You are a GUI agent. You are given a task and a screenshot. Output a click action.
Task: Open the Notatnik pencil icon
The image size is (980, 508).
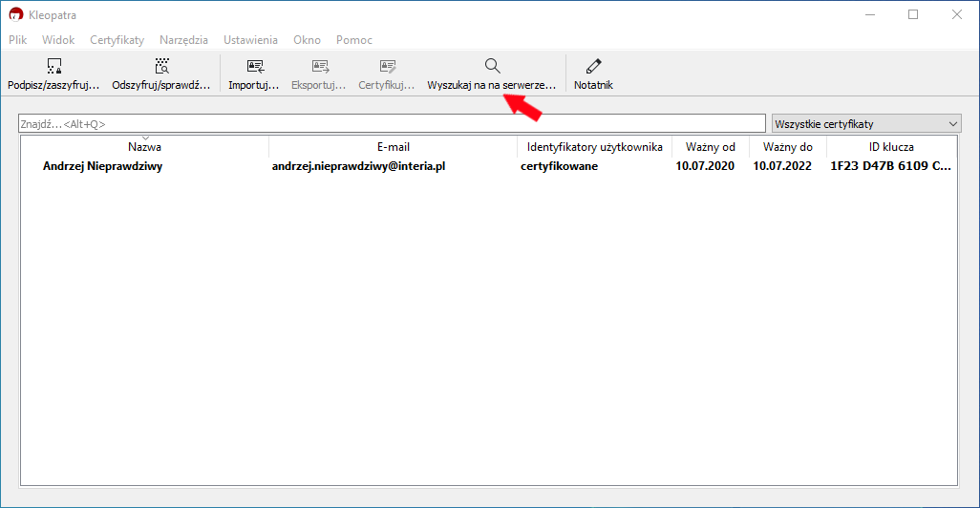coord(594,66)
